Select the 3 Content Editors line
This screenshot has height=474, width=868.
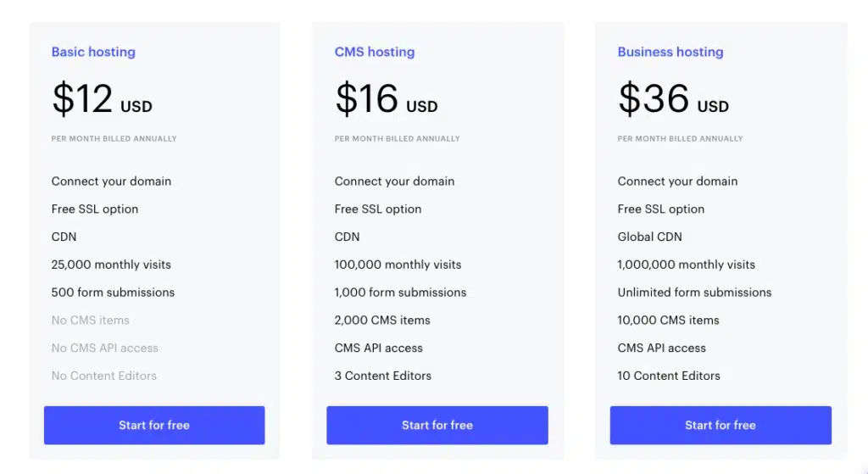click(383, 376)
